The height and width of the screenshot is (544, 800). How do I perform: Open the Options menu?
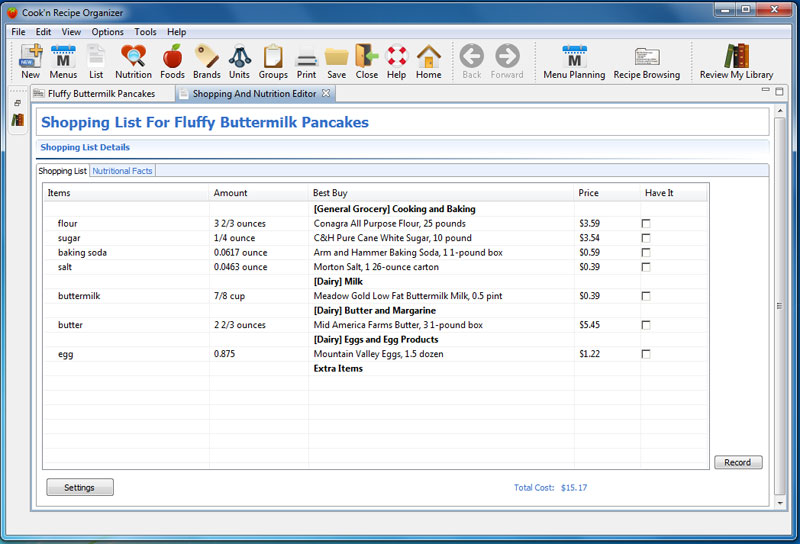pyautogui.click(x=108, y=32)
